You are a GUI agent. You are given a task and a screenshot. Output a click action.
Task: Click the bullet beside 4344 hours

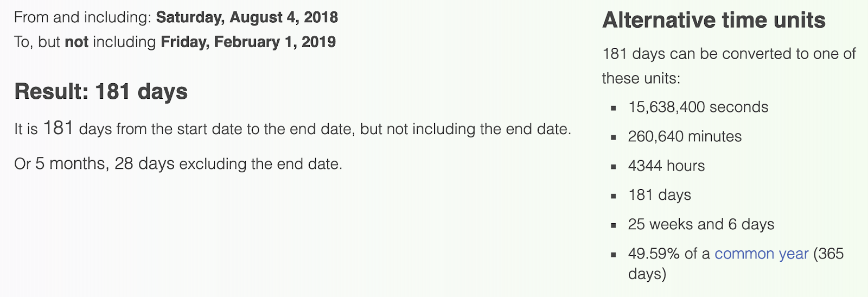614,167
